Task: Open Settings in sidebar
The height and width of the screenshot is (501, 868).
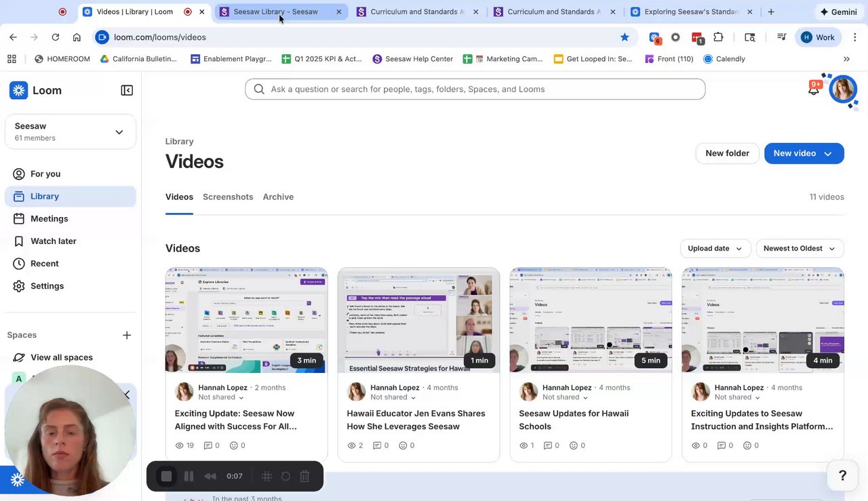Action: (x=71, y=285)
